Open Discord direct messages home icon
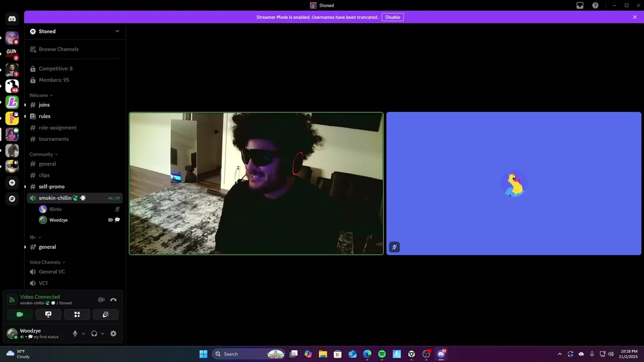The height and width of the screenshot is (362, 644). point(12,19)
